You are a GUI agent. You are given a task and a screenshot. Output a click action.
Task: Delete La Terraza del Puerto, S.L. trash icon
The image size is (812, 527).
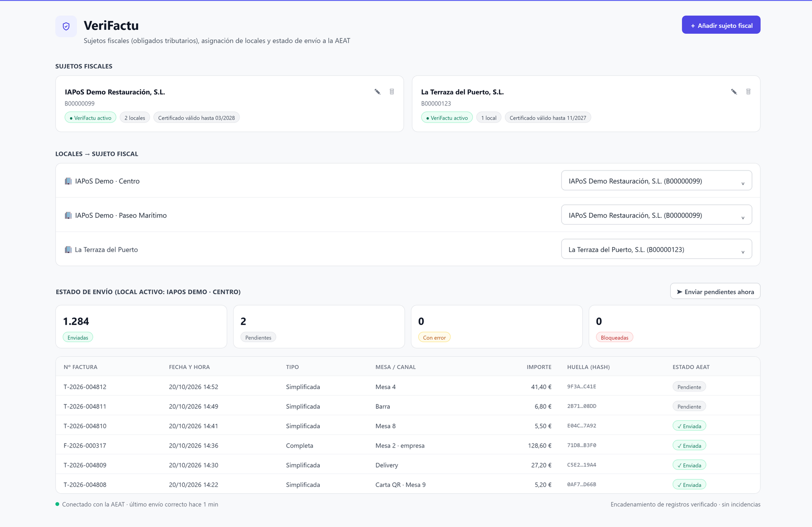point(748,92)
